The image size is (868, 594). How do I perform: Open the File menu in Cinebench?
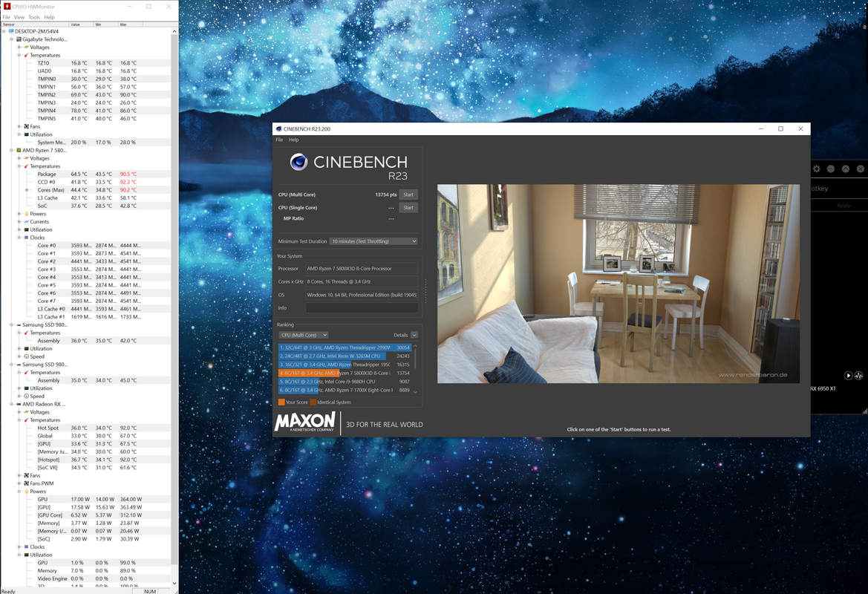point(279,140)
